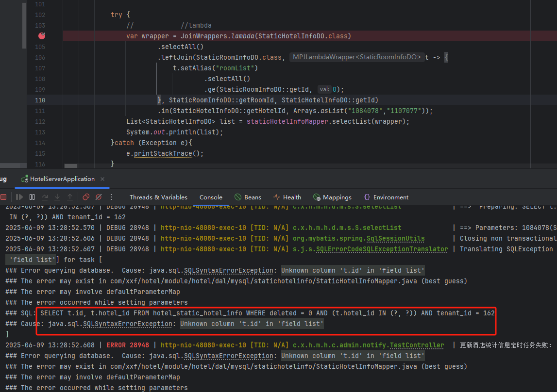Select the Console tab

click(211, 197)
